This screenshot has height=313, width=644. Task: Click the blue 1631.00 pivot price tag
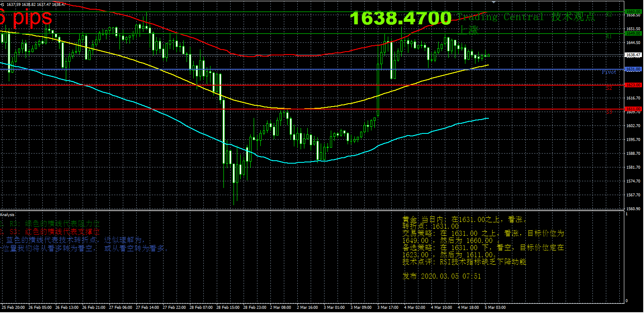click(x=633, y=69)
